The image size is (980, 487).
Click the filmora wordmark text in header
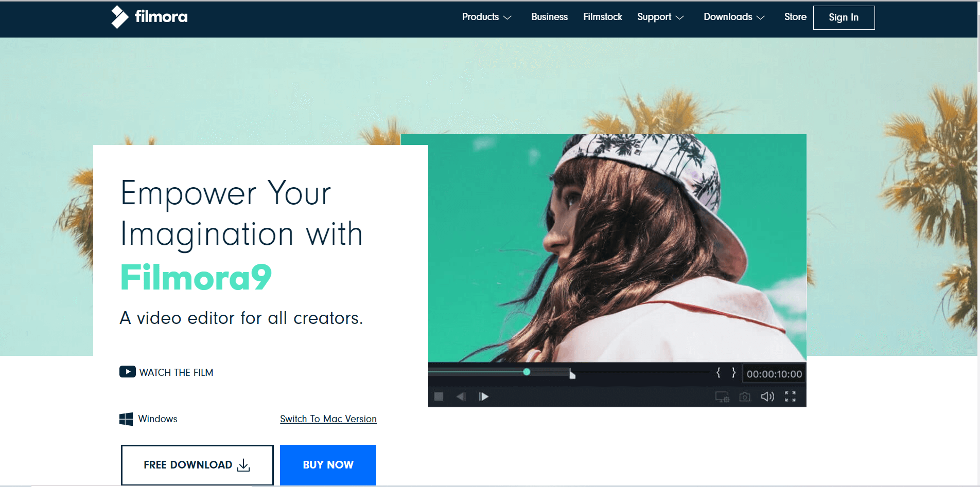coord(161,17)
